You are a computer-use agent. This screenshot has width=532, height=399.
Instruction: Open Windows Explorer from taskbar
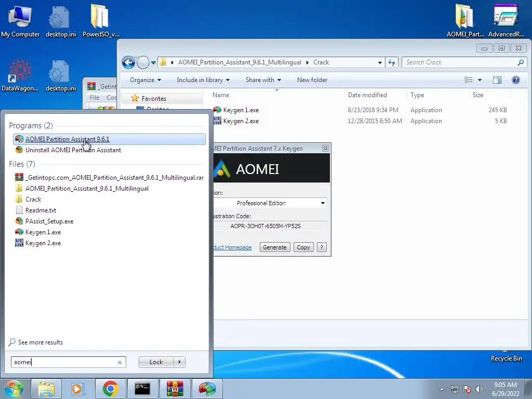pyautogui.click(x=46, y=389)
